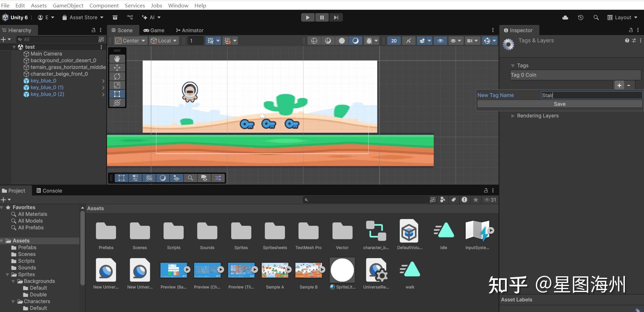The height and width of the screenshot is (312, 644).
Task: Open the GameObject menu
Action: coord(68,5)
